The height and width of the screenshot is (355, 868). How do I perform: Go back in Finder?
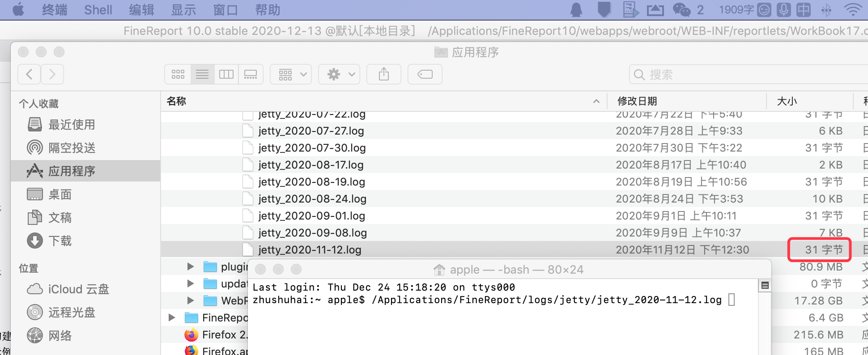tap(30, 74)
